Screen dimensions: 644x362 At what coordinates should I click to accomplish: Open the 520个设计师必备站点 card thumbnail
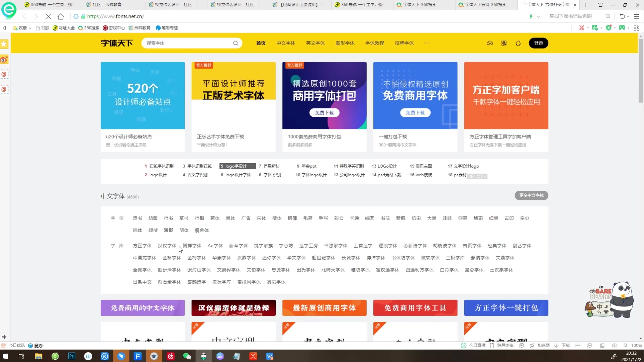tap(143, 96)
